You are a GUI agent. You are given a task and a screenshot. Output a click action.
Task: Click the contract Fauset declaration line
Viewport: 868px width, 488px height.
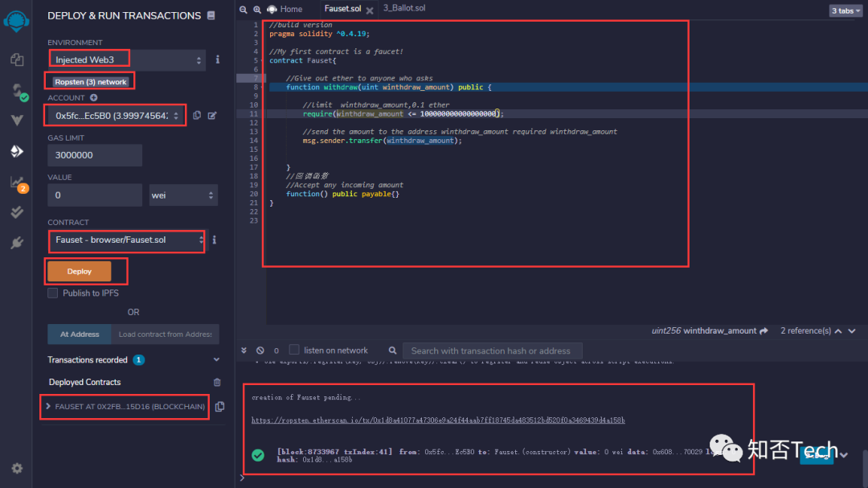pyautogui.click(x=303, y=60)
